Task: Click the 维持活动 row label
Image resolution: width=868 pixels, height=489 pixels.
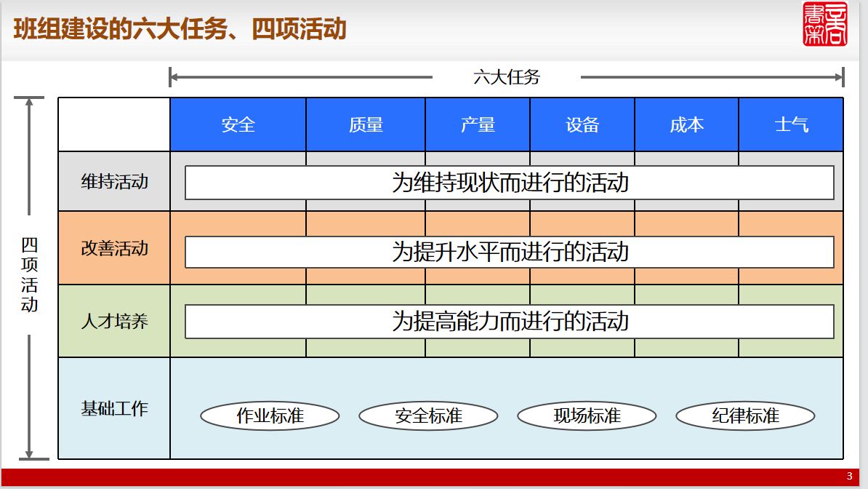Action: coord(114,181)
